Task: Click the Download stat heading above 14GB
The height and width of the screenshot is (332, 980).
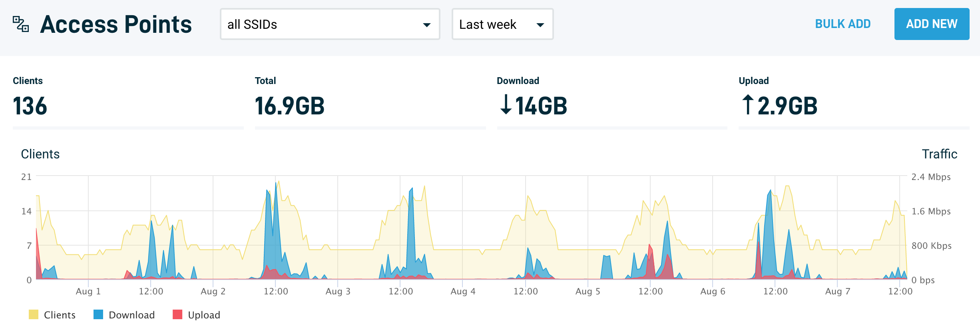Action: [518, 81]
